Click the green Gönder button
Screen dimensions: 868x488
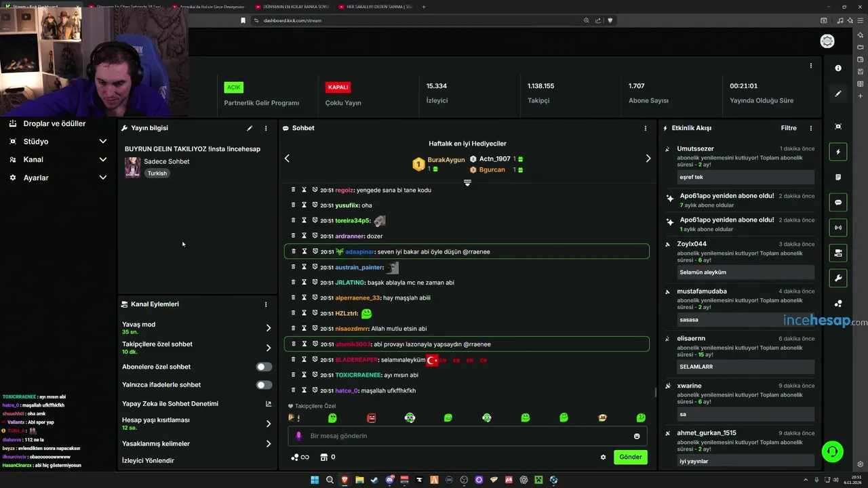(631, 457)
